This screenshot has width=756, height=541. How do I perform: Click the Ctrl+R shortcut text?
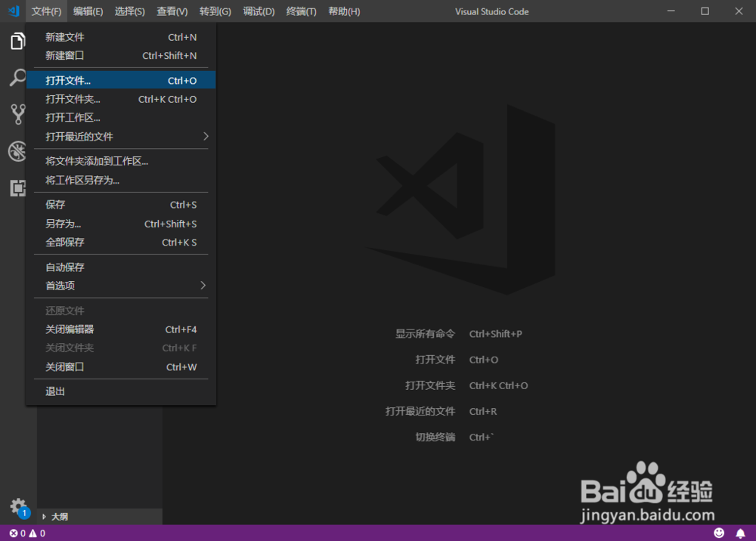[482, 411]
